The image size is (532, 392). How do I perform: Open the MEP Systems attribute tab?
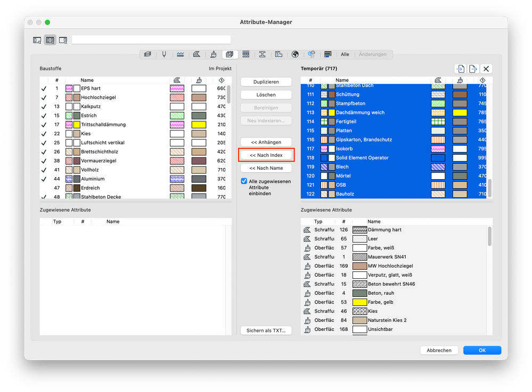point(312,54)
